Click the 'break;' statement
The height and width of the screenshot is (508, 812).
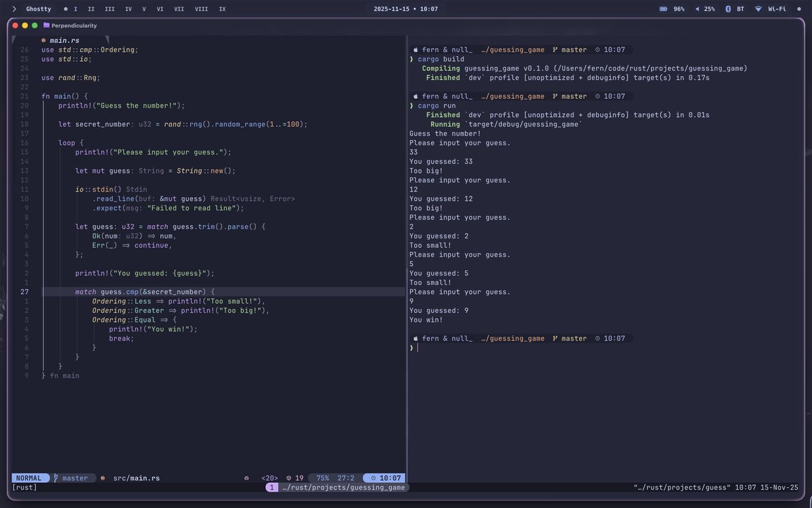click(122, 339)
